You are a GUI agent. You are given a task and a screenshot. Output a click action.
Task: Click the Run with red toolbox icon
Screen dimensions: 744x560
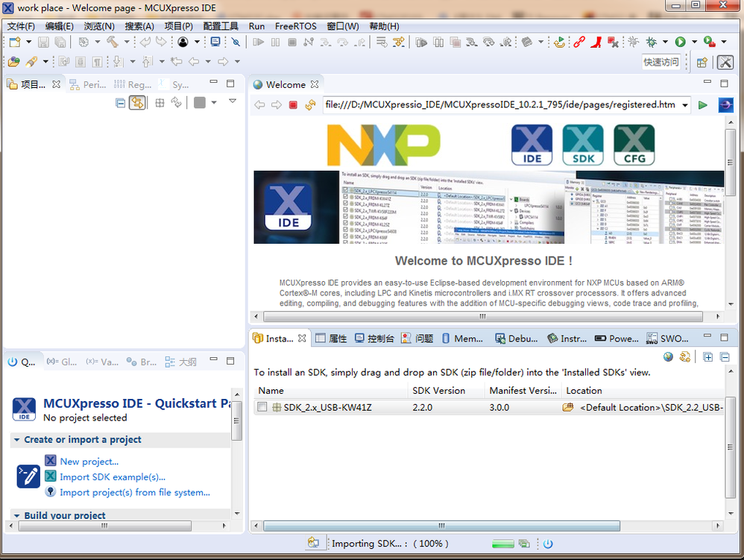coord(710,43)
